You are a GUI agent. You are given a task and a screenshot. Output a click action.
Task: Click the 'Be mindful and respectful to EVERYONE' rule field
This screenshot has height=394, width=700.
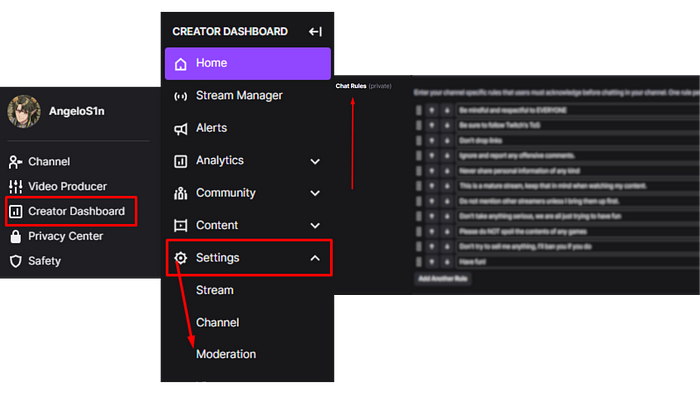tap(578, 110)
